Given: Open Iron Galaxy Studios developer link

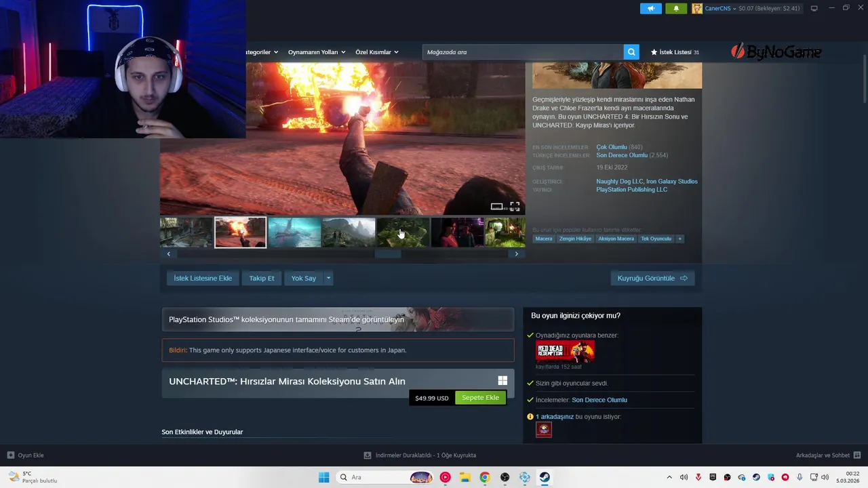Looking at the screenshot, I should tap(672, 181).
